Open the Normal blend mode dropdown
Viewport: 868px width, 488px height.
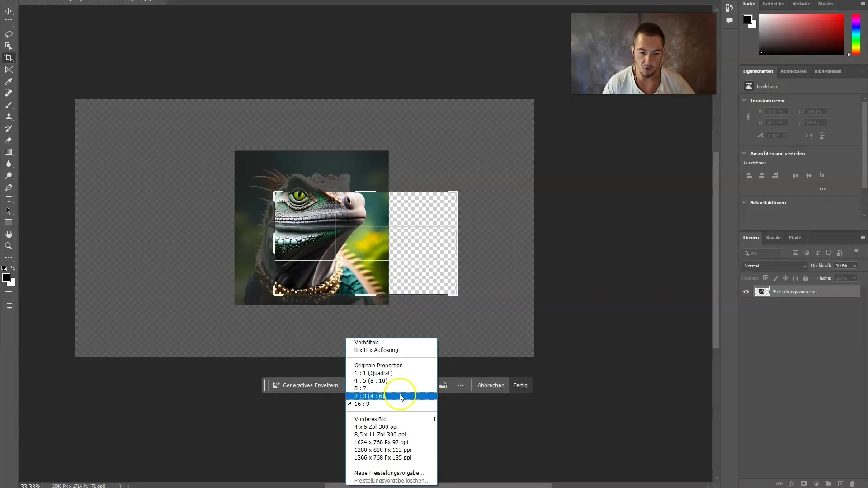pos(774,266)
